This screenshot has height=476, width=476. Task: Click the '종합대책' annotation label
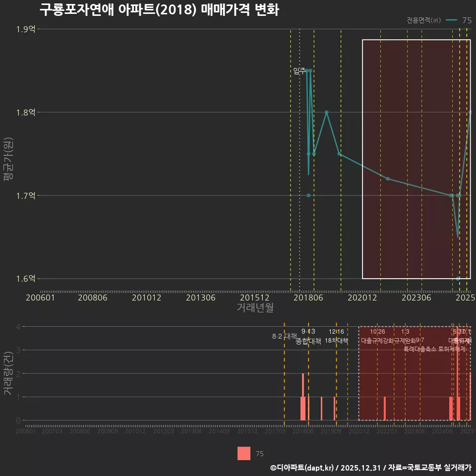click(x=308, y=341)
